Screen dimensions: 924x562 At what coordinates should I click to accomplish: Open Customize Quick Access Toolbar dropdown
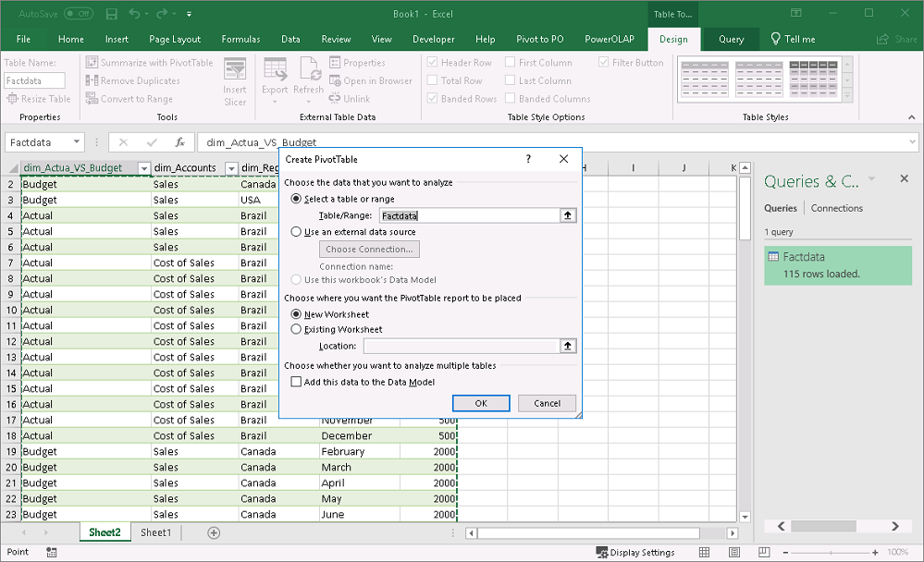coord(190,14)
